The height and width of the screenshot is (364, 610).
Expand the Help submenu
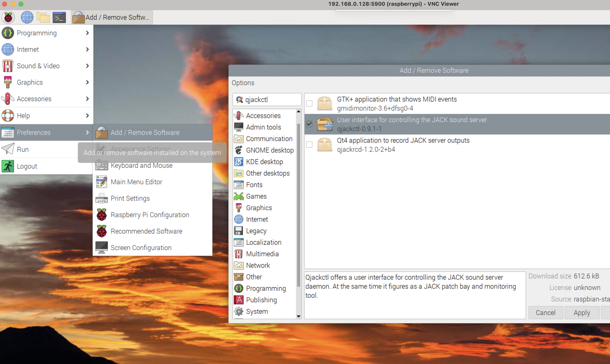47,116
